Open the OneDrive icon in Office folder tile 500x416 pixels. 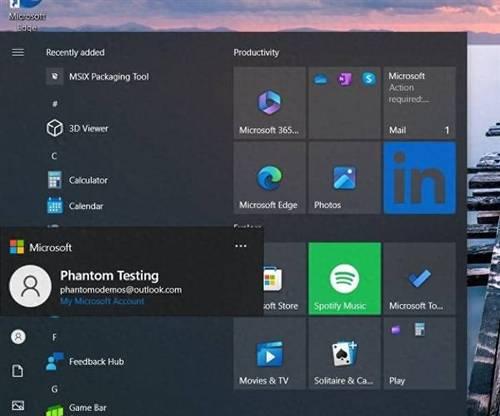[321, 79]
